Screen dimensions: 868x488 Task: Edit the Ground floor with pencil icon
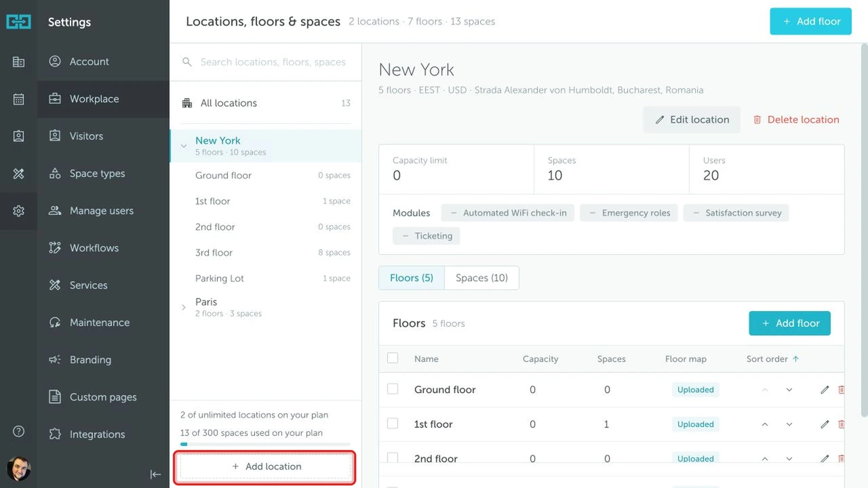coord(825,390)
